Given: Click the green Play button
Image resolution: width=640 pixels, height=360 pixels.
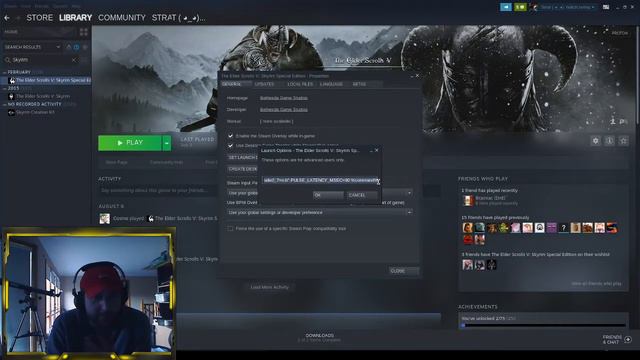Looking at the screenshot, I should click(x=130, y=143).
